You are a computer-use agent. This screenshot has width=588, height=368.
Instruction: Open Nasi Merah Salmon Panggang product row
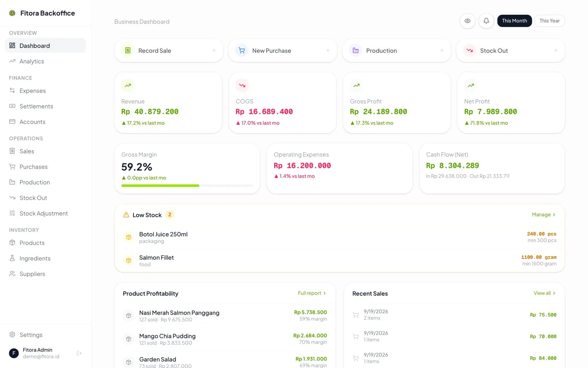tap(225, 316)
